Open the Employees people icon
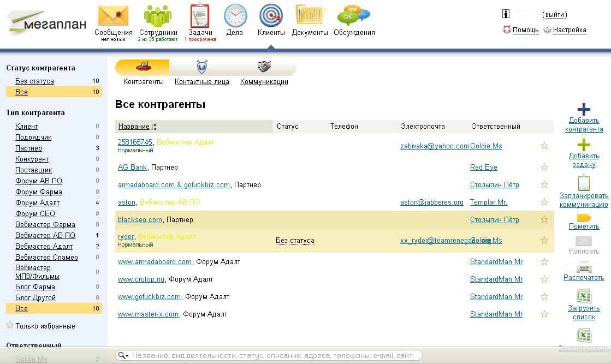This screenshot has width=611, height=364. click(x=158, y=16)
